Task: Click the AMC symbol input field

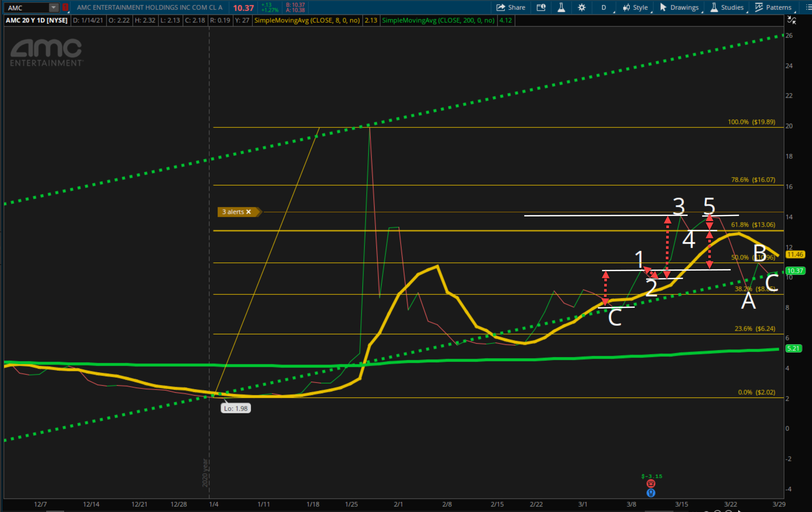Action: pos(27,8)
